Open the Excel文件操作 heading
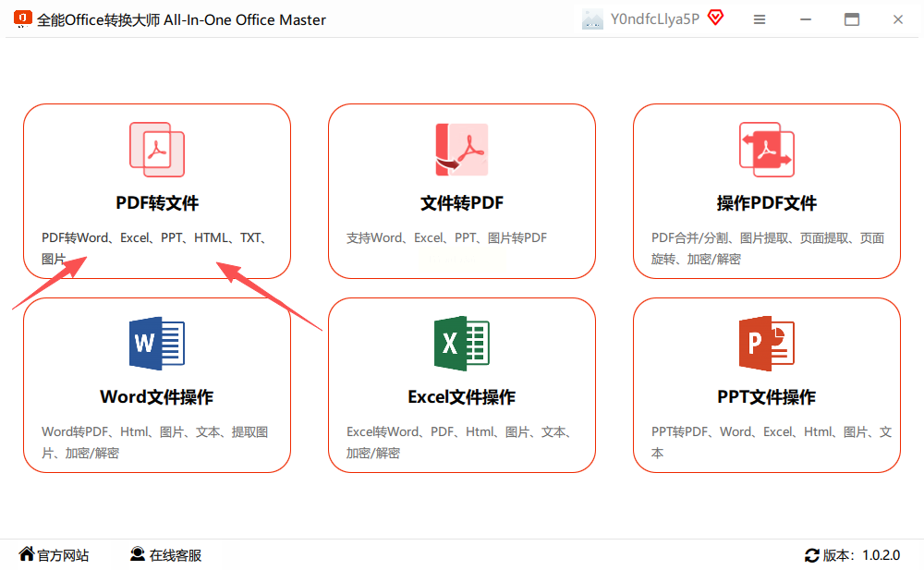924x570 pixels. coord(461,396)
